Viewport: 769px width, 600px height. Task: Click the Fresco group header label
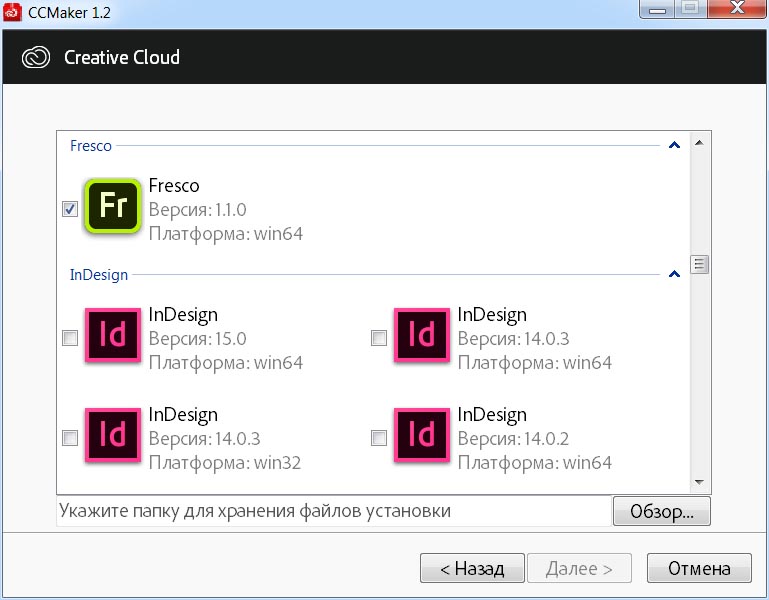pos(91,146)
